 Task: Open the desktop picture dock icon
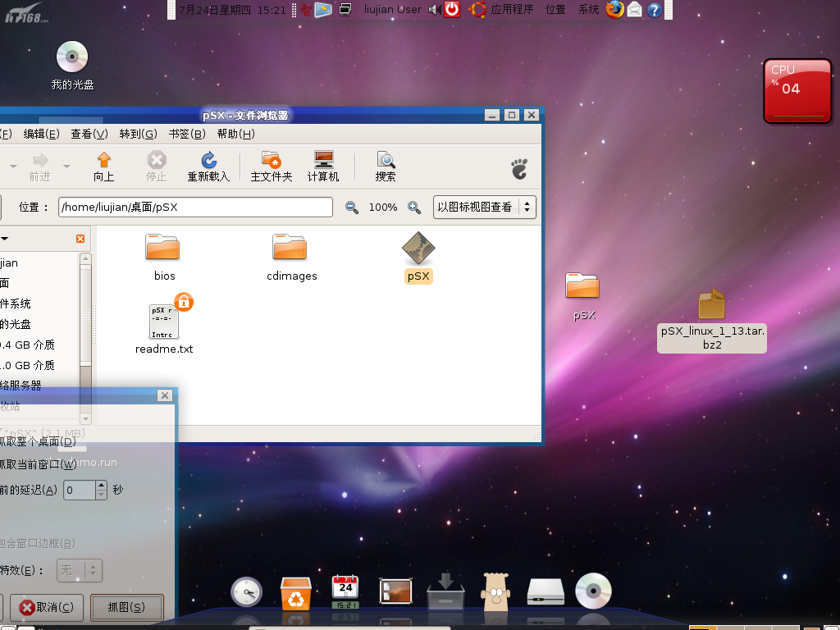click(395, 591)
